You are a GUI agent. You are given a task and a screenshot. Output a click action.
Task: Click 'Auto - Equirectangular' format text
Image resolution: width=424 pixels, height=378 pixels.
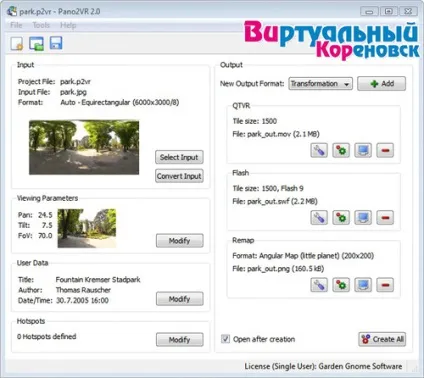click(x=95, y=102)
